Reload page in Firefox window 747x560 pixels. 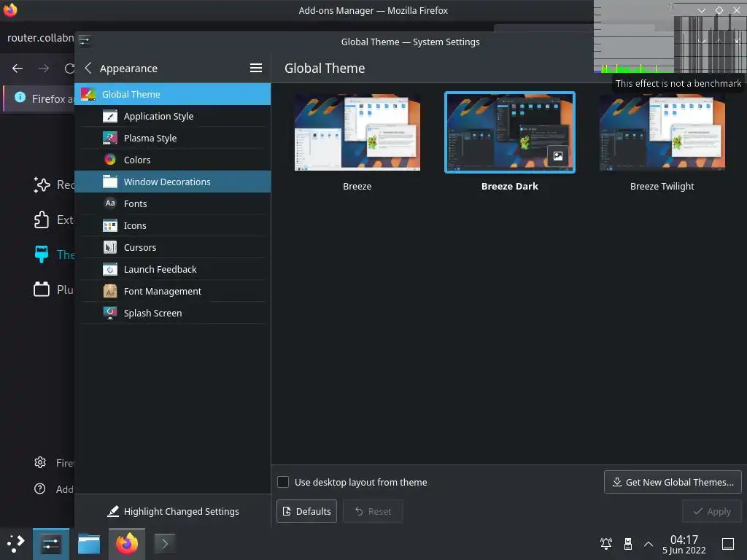point(69,69)
